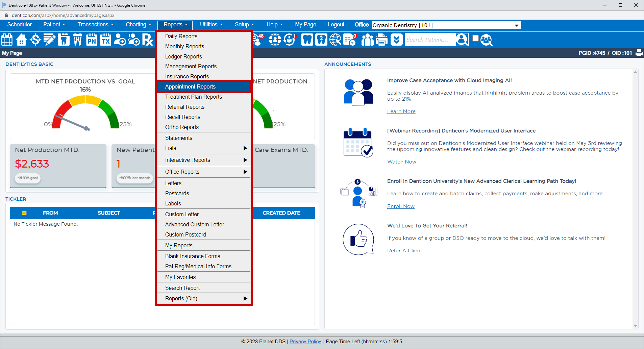This screenshot has width=644, height=349.
Task: Click the group search magnifier icon
Action: click(486, 40)
